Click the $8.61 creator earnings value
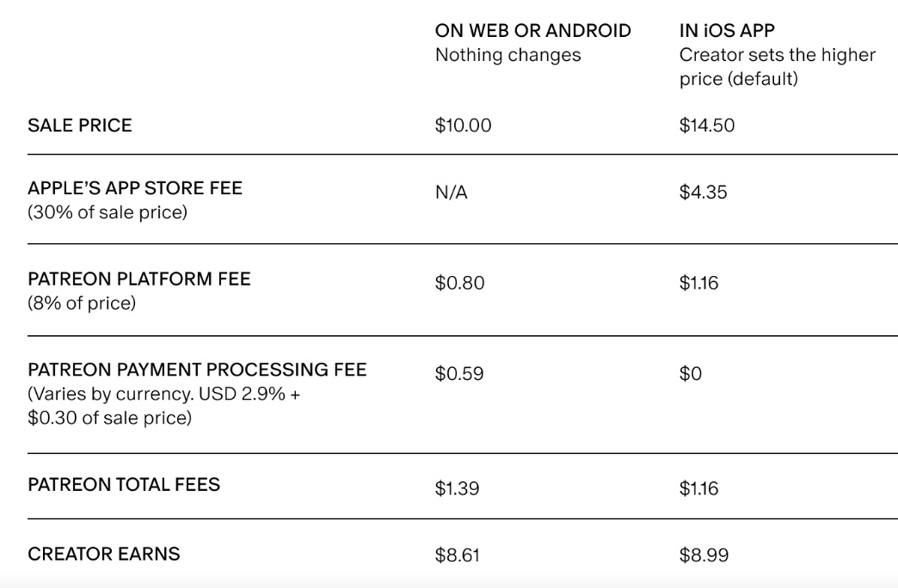This screenshot has height=588, width=898. [457, 555]
